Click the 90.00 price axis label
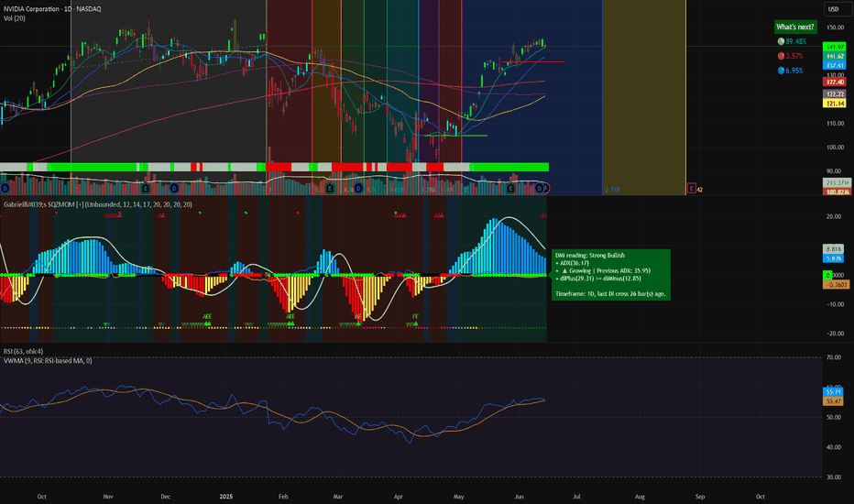854x504 pixels. click(835, 171)
